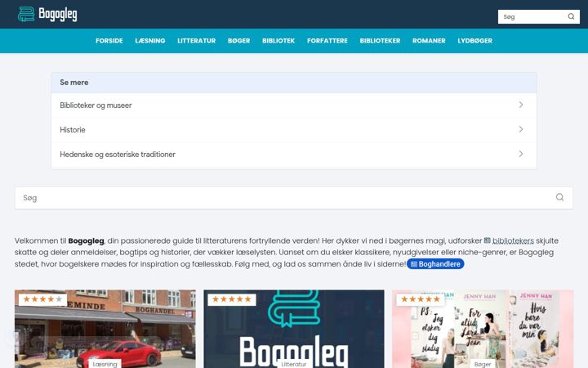Select the BØGER menu item
Screen dimensions: 588x368
pos(238,41)
